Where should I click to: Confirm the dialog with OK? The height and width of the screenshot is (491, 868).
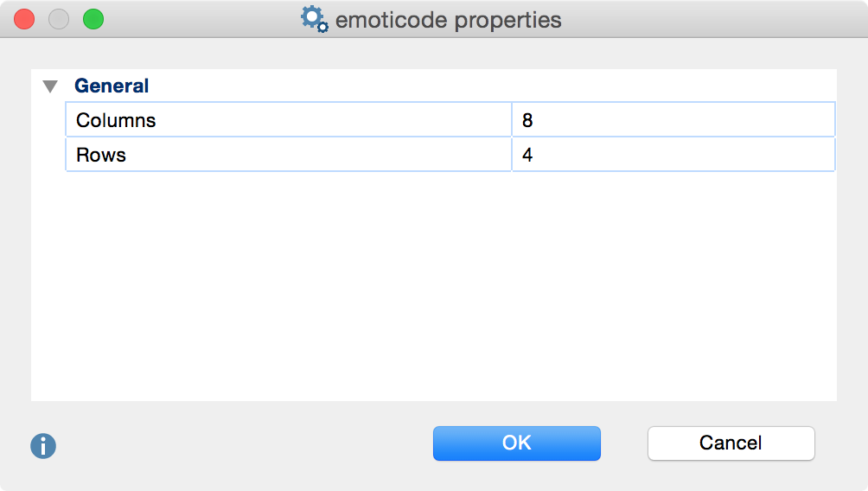516,443
